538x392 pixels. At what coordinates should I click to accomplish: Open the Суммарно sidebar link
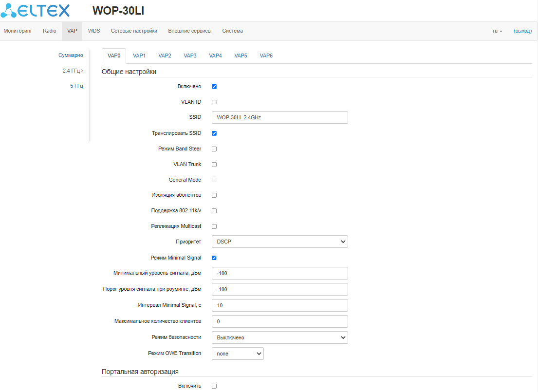tap(71, 56)
